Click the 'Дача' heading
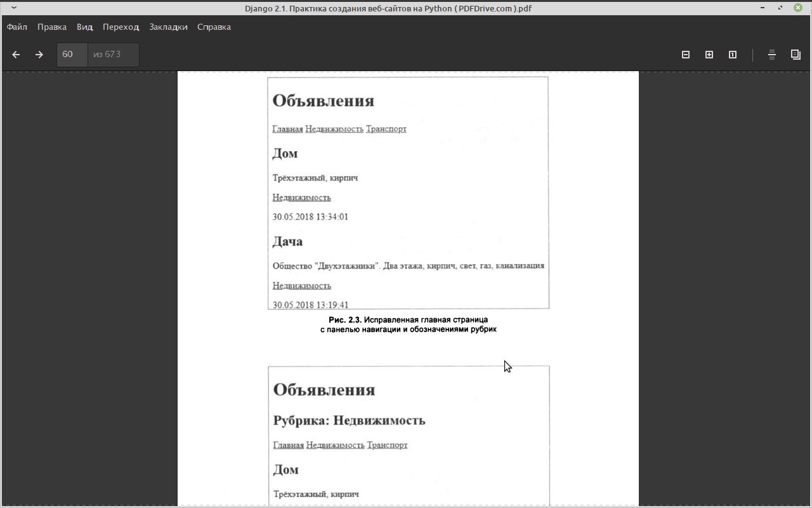Image resolution: width=812 pixels, height=508 pixels. pyautogui.click(x=287, y=241)
